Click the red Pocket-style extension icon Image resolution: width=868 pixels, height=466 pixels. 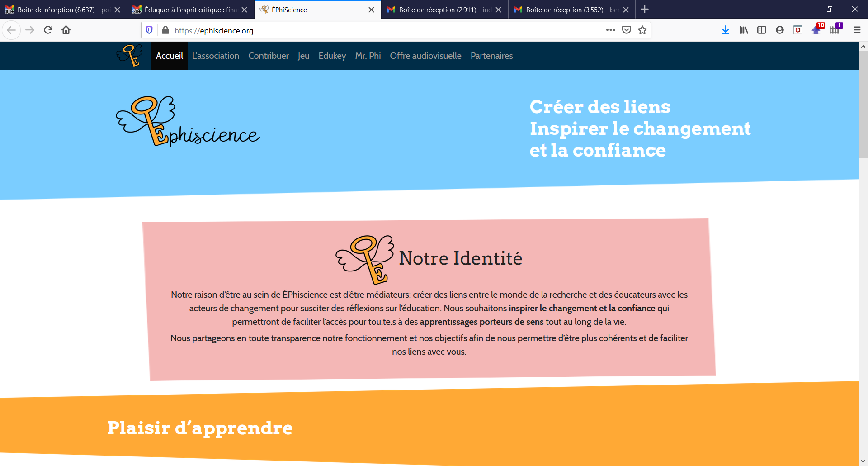point(798,30)
